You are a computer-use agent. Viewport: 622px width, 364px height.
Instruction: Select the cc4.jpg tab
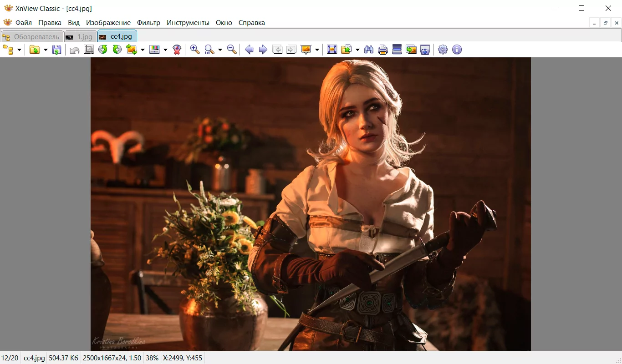click(117, 36)
